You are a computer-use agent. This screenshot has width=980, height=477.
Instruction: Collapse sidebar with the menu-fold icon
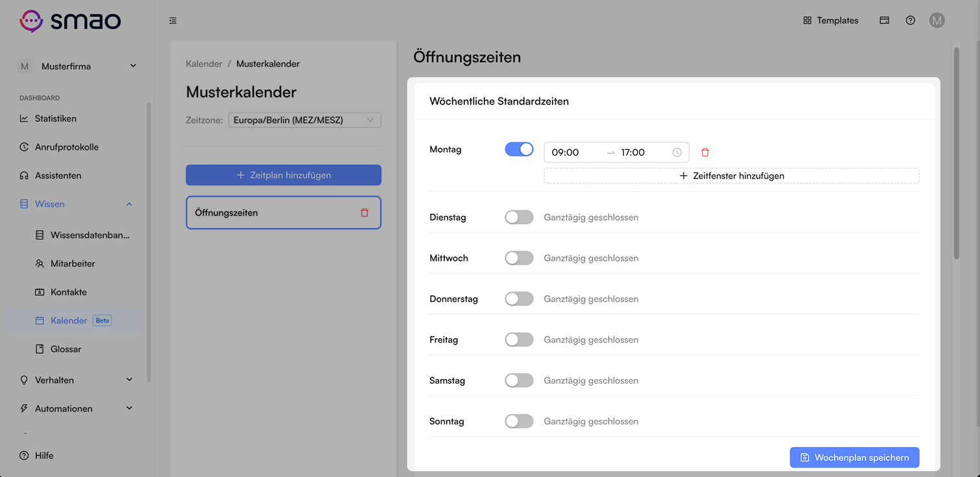click(x=173, y=21)
